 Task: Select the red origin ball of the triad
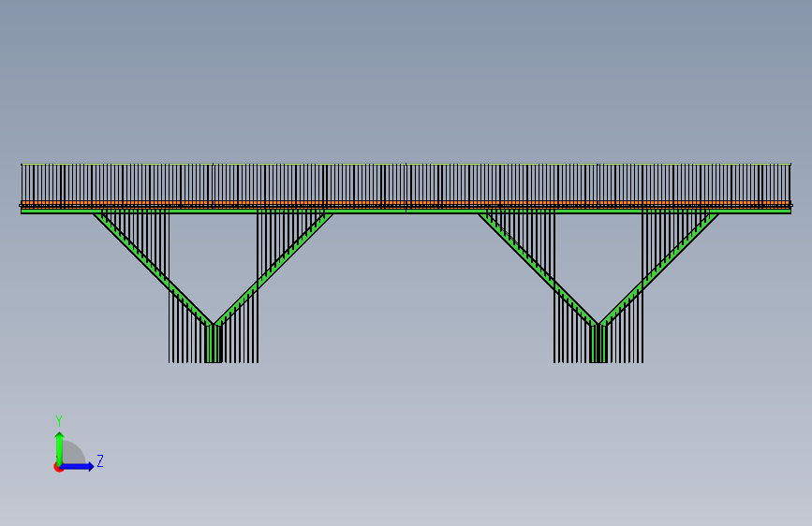tap(58, 467)
